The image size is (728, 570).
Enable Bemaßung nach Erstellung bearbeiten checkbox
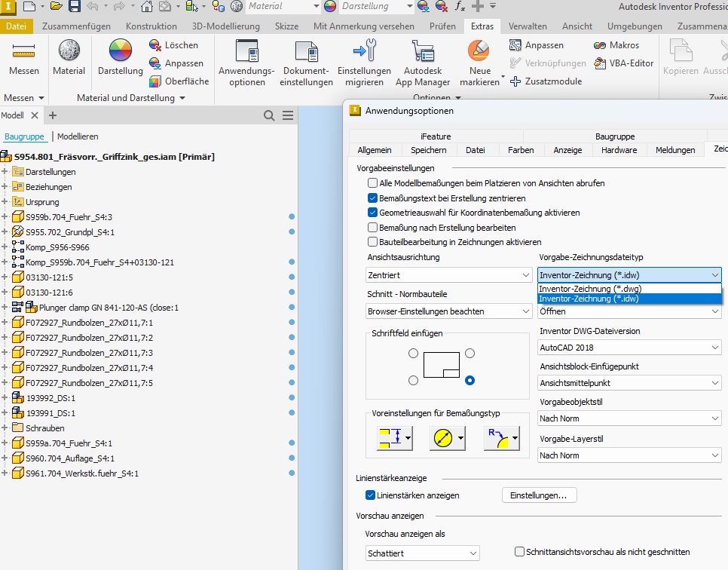[x=373, y=227]
